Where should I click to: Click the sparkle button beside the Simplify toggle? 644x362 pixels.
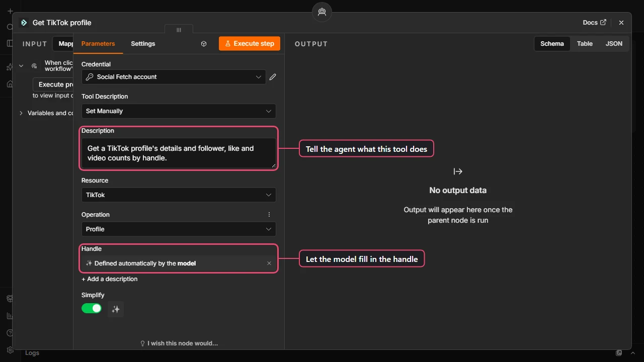(x=116, y=309)
